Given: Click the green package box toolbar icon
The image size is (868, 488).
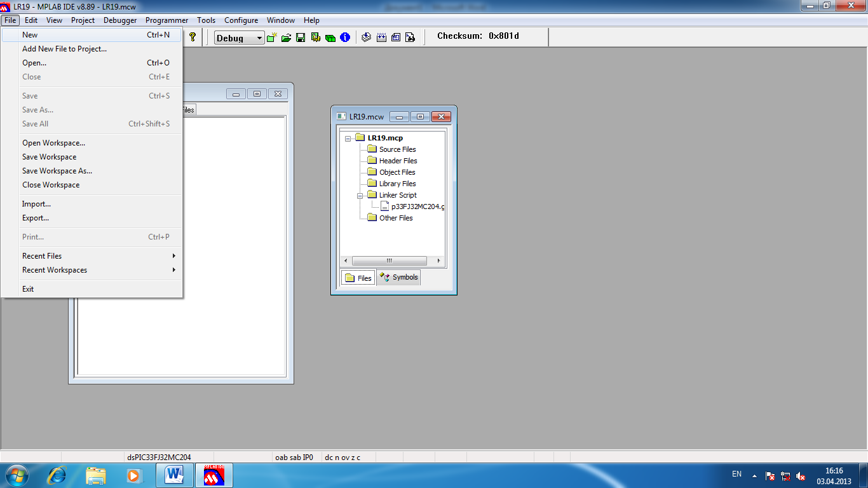Looking at the screenshot, I should coord(330,37).
